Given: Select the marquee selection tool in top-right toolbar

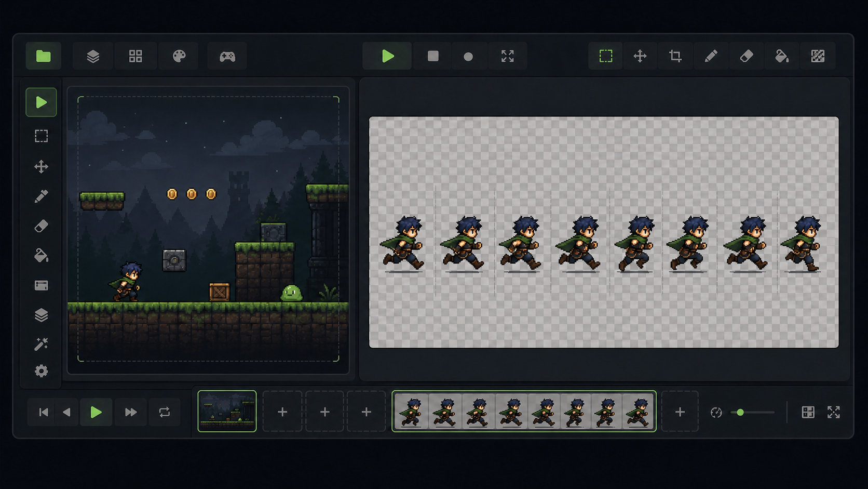Looking at the screenshot, I should (x=605, y=56).
